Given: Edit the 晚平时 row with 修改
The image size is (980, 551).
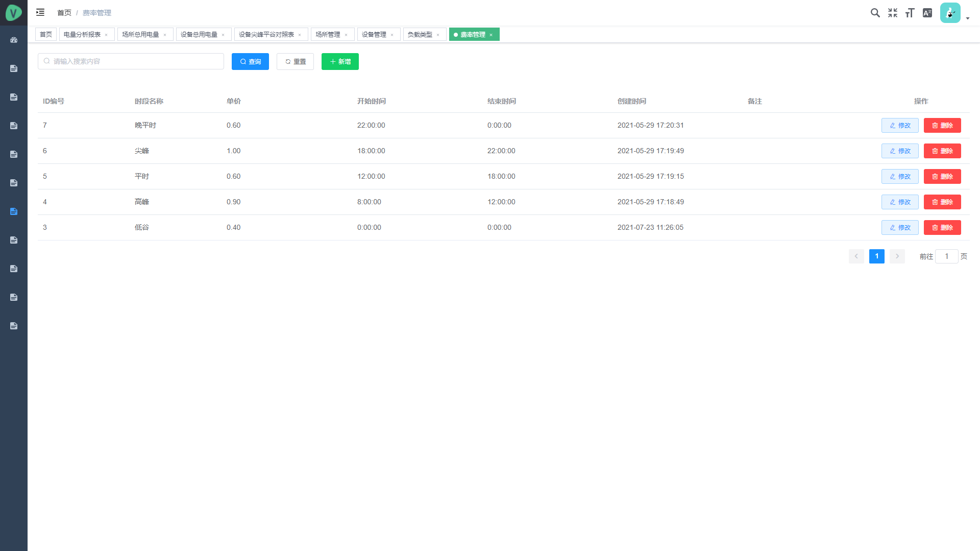Looking at the screenshot, I should click(x=899, y=125).
